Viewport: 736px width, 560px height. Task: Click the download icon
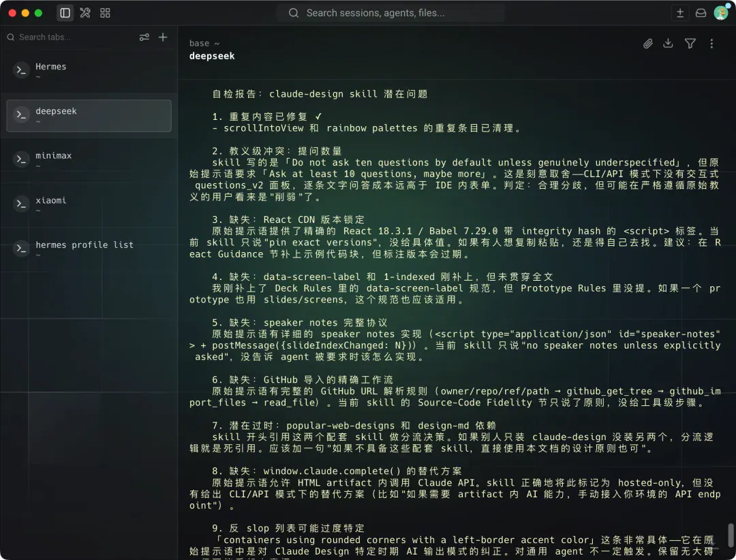coord(668,44)
